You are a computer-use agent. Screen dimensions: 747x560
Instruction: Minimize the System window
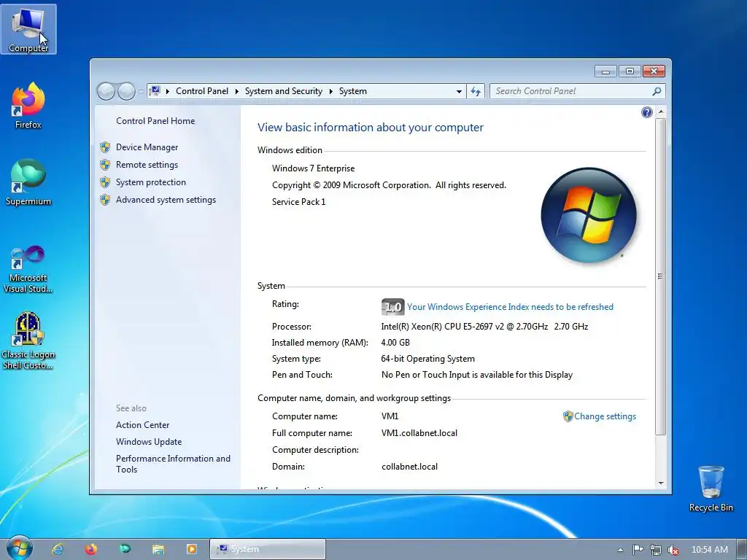605,71
